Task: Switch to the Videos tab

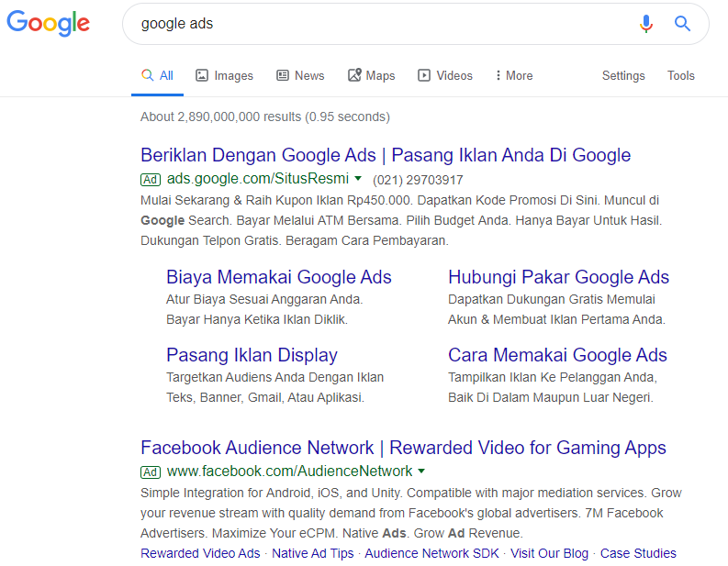Action: pos(445,75)
